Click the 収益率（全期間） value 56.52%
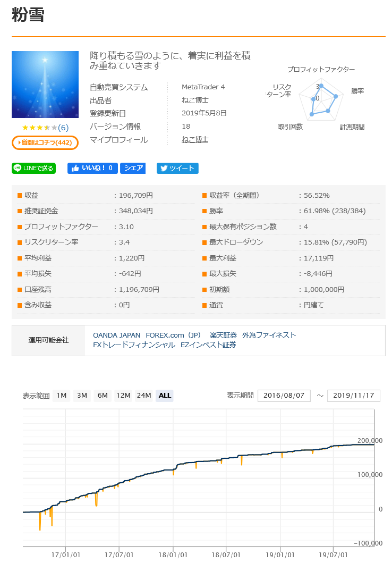 pyautogui.click(x=317, y=195)
